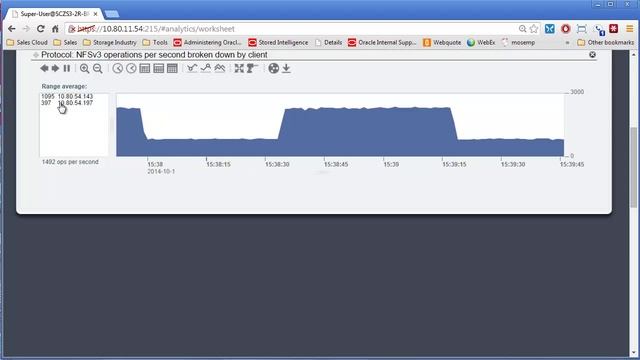Reload the analytics worksheet page
This screenshot has height=360, width=640.
(40, 29)
